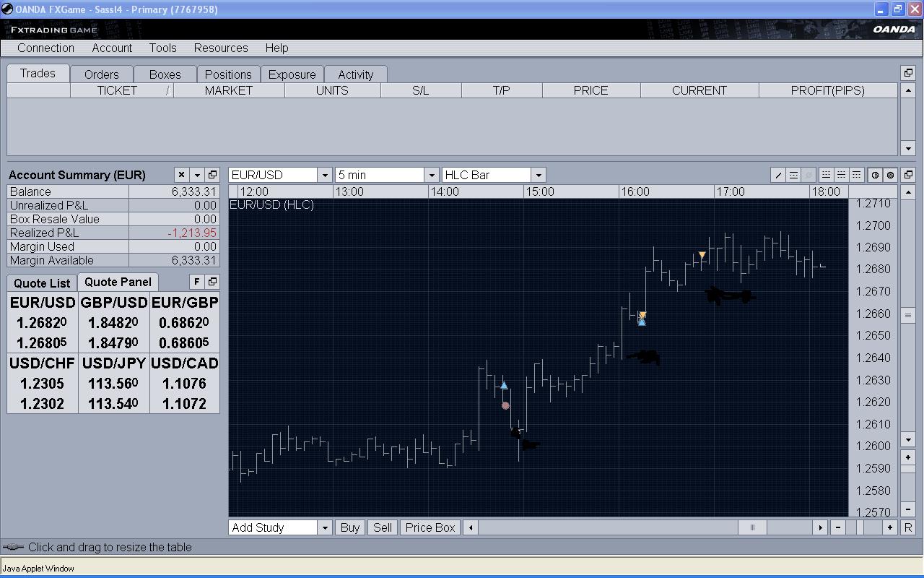Detach the Account Summary panel

click(212, 175)
